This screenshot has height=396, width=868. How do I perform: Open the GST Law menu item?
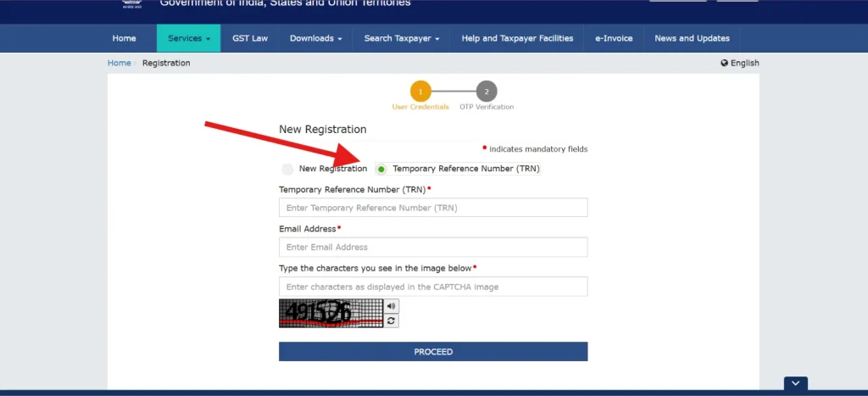point(250,38)
